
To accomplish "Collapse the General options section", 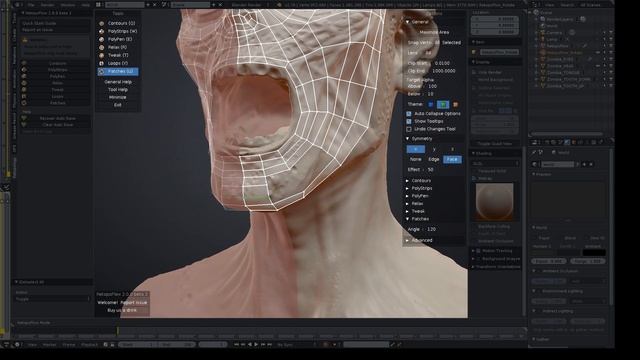I will click(407, 22).
